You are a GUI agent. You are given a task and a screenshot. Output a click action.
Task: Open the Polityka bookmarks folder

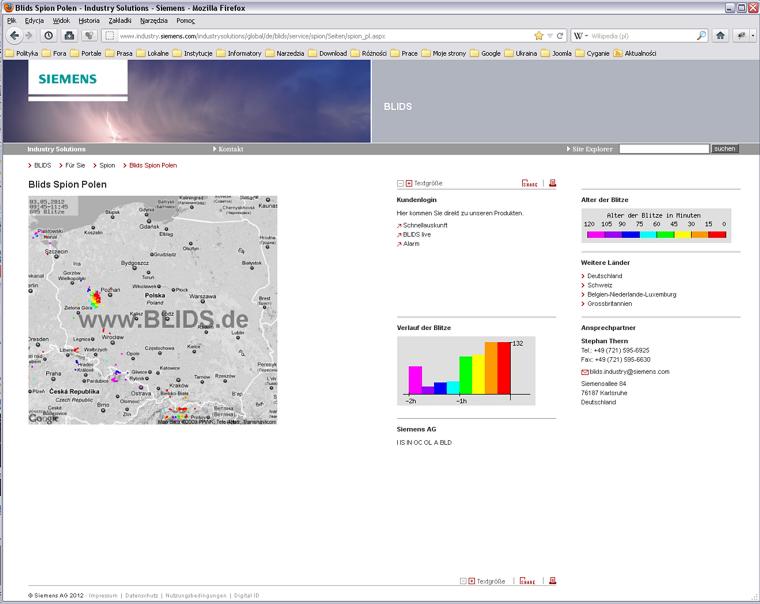point(21,53)
